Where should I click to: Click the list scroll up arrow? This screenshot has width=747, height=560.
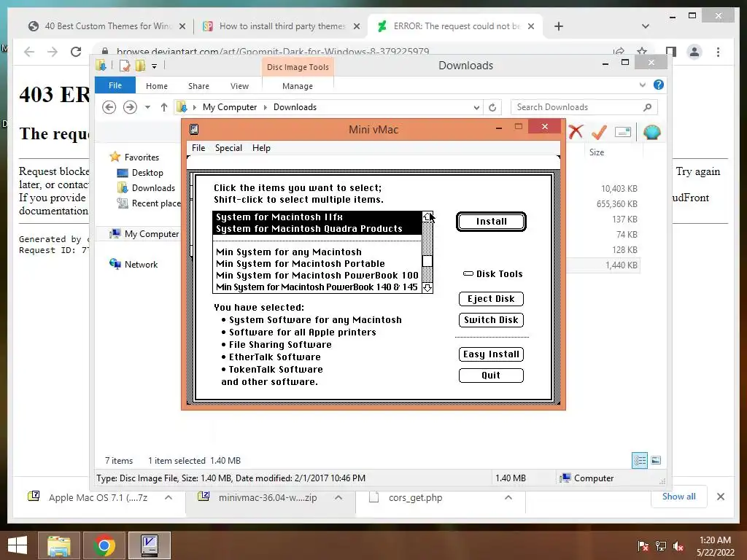427,217
